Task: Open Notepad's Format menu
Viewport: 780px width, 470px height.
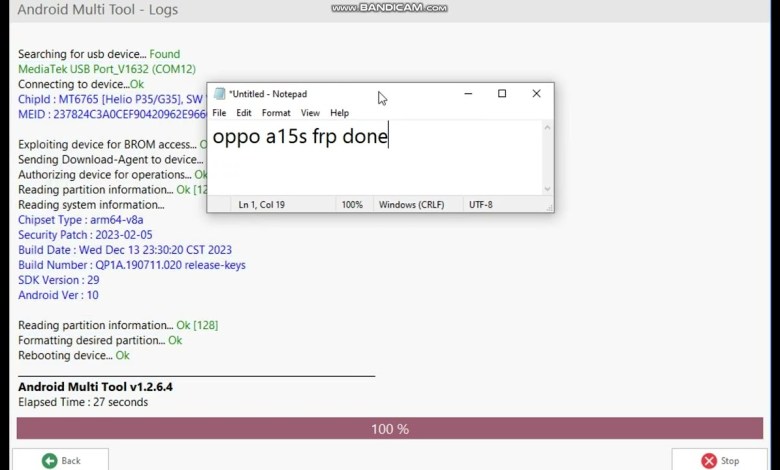Action: 276,113
